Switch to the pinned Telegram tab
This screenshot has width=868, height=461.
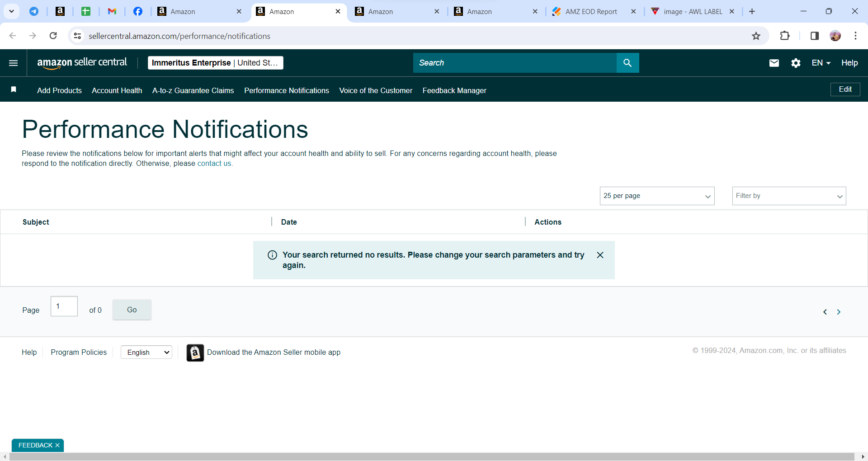tap(34, 11)
